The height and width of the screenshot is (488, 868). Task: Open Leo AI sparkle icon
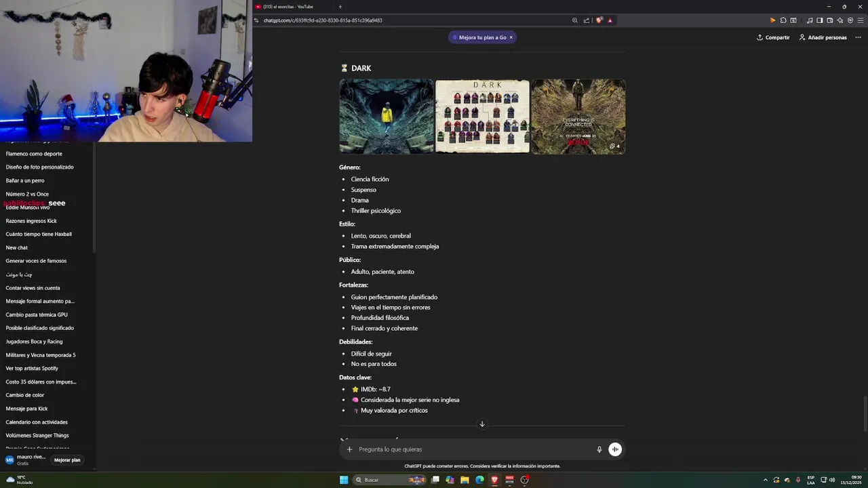pyautogui.click(x=840, y=20)
